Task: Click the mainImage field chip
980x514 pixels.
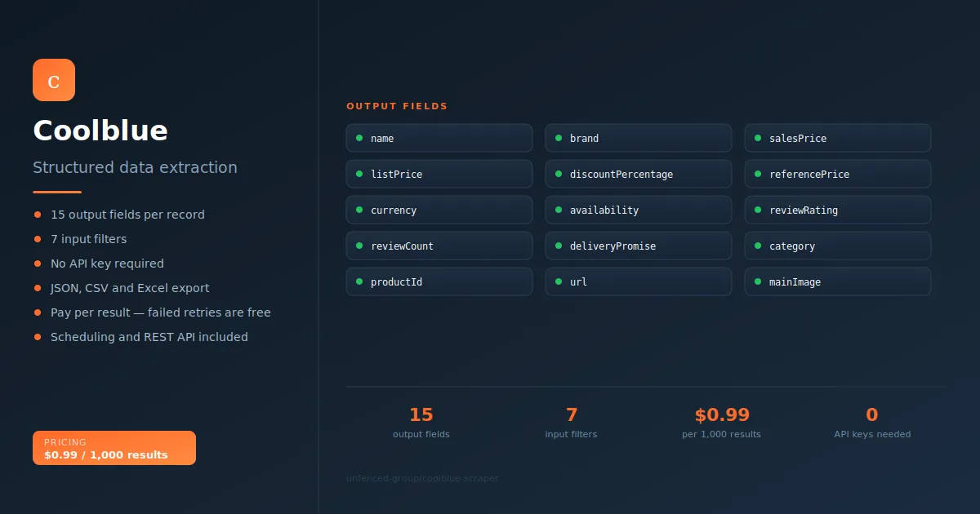Action: pyautogui.click(x=838, y=281)
